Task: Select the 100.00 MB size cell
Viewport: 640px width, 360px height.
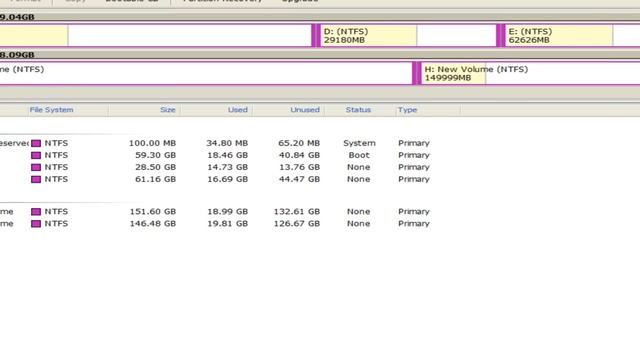Action: [x=152, y=143]
